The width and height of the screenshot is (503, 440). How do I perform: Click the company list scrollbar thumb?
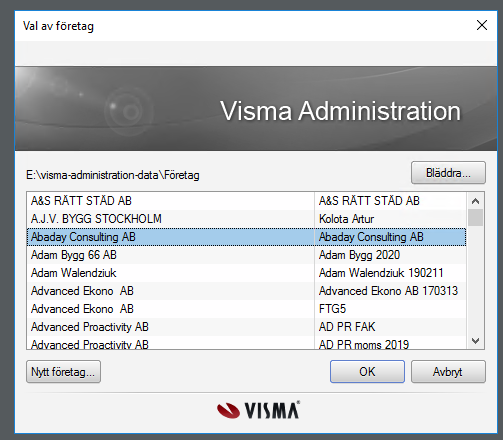tap(475, 218)
